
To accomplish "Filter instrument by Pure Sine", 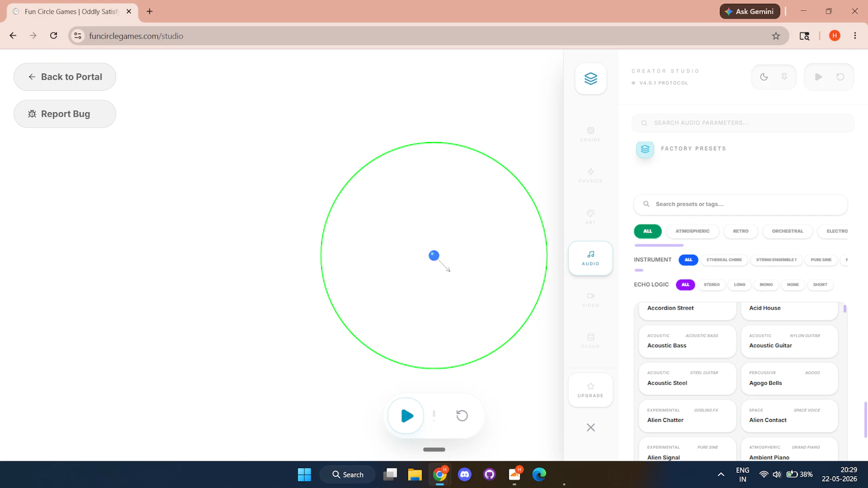I will pyautogui.click(x=821, y=260).
